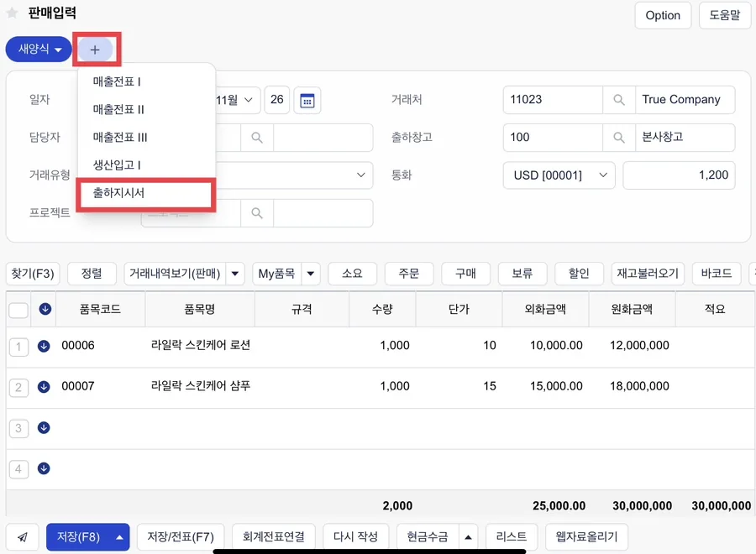This screenshot has width=756, height=554.
Task: Click the 프로젝트 search magnifier icon
Action: pyautogui.click(x=257, y=213)
